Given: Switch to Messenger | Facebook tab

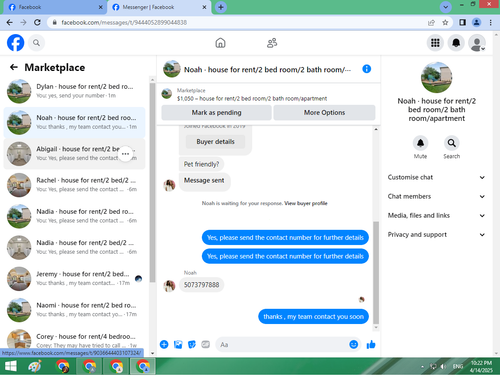Looking at the screenshot, I should click(x=159, y=7).
